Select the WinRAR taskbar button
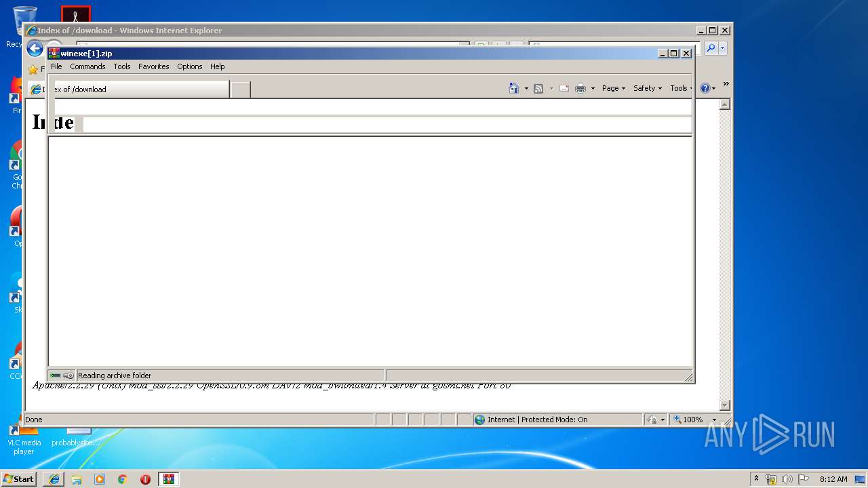Screen dimensions: 868x488 point(168,479)
